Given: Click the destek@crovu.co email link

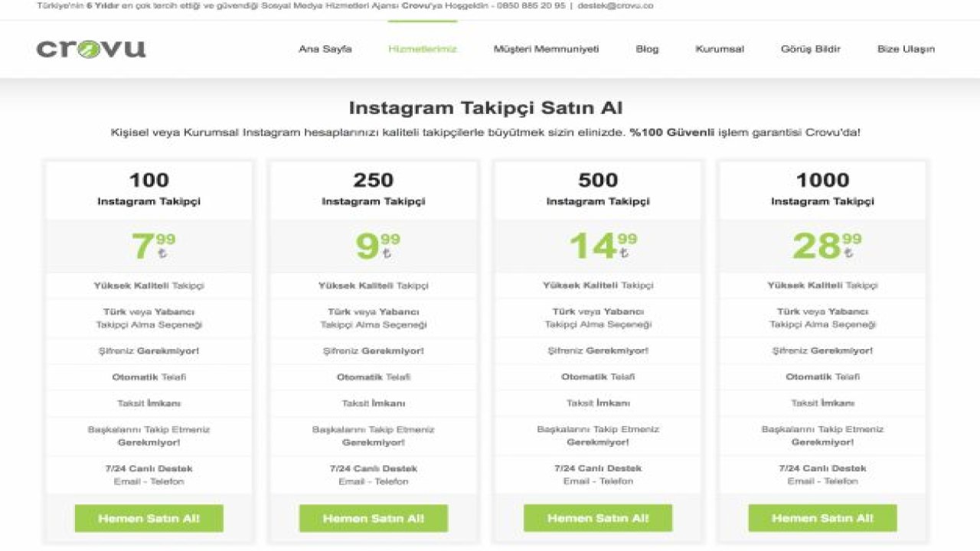Looking at the screenshot, I should 616,5.
